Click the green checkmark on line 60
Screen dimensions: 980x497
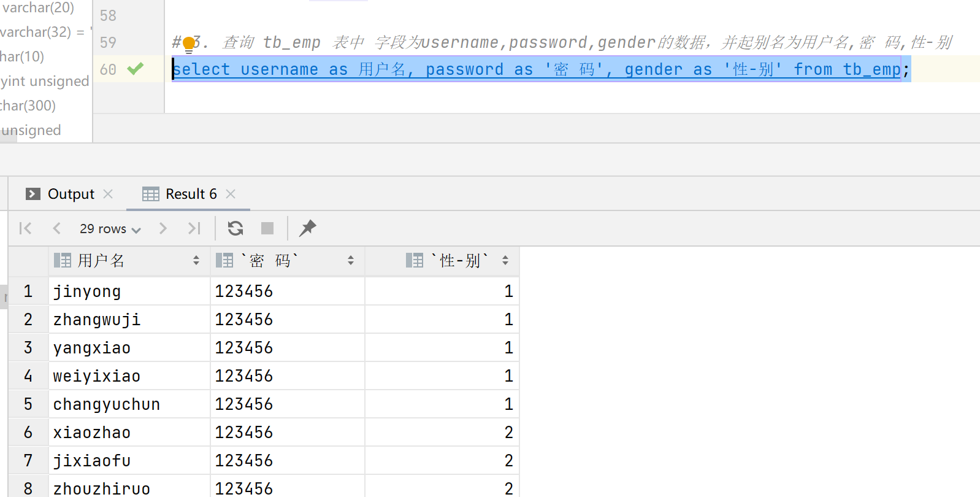click(x=136, y=69)
